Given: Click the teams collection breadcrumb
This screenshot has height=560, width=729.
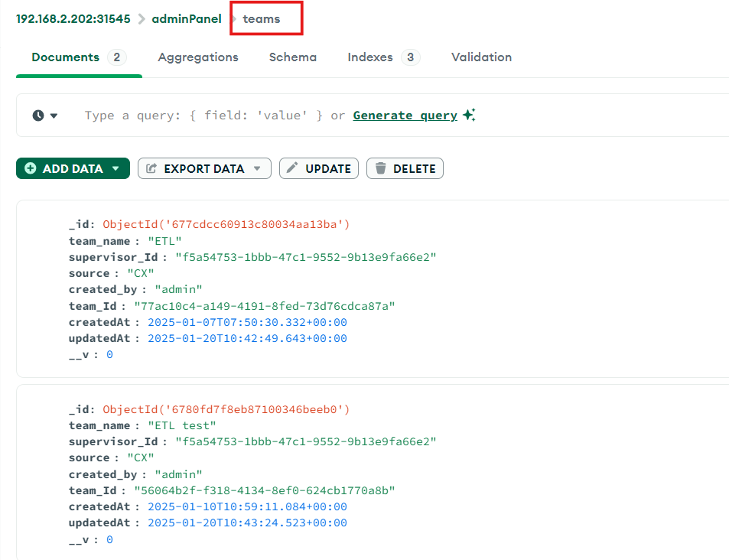Looking at the screenshot, I should (x=262, y=18).
